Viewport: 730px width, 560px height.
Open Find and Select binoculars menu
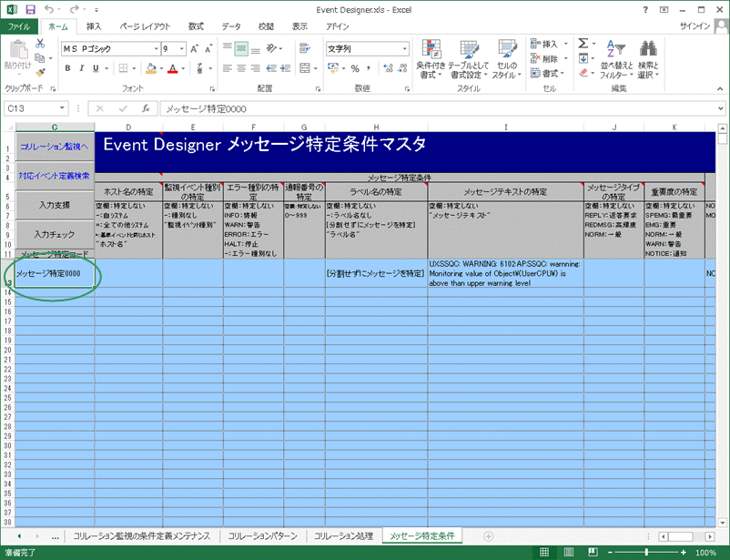pyautogui.click(x=648, y=59)
